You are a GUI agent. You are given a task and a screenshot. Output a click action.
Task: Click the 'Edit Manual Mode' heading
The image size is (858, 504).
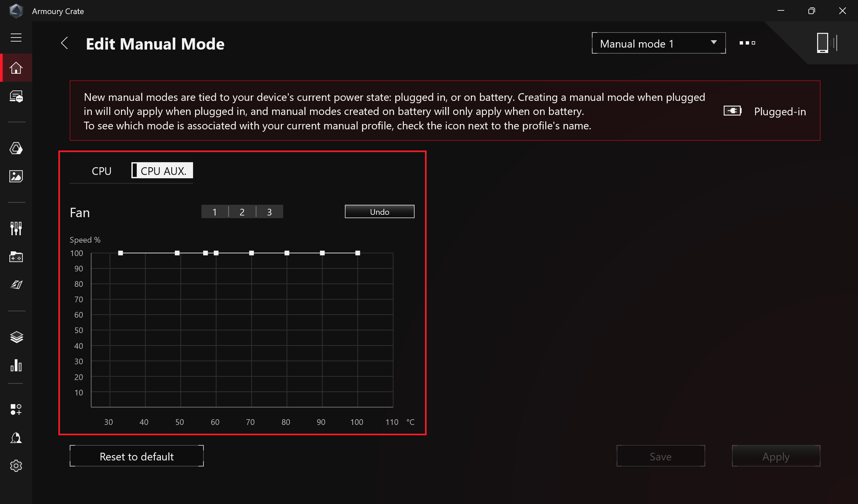pyautogui.click(x=155, y=44)
